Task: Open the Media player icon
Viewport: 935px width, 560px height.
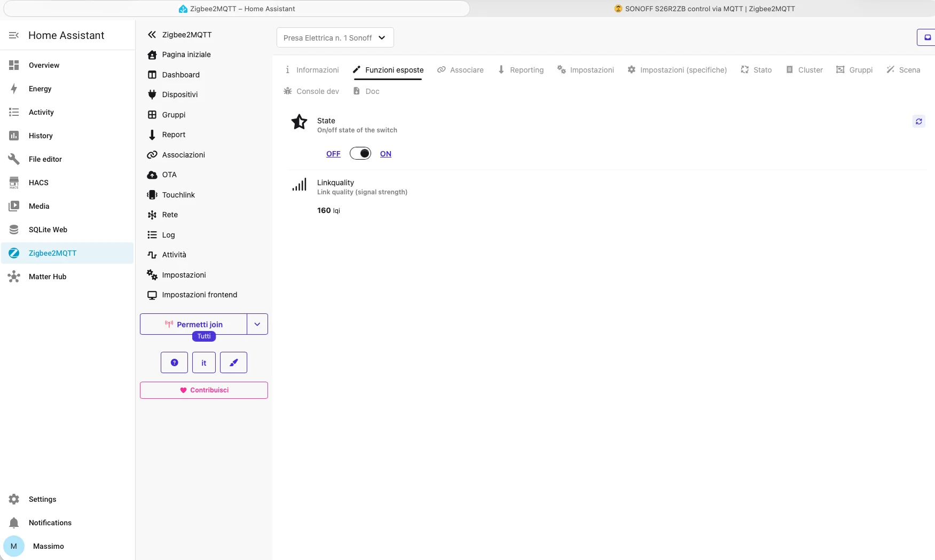Action: pyautogui.click(x=14, y=206)
